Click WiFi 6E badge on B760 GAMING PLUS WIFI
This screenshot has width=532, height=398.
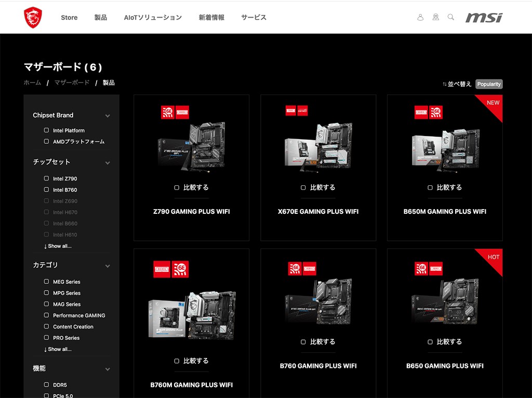click(x=295, y=268)
